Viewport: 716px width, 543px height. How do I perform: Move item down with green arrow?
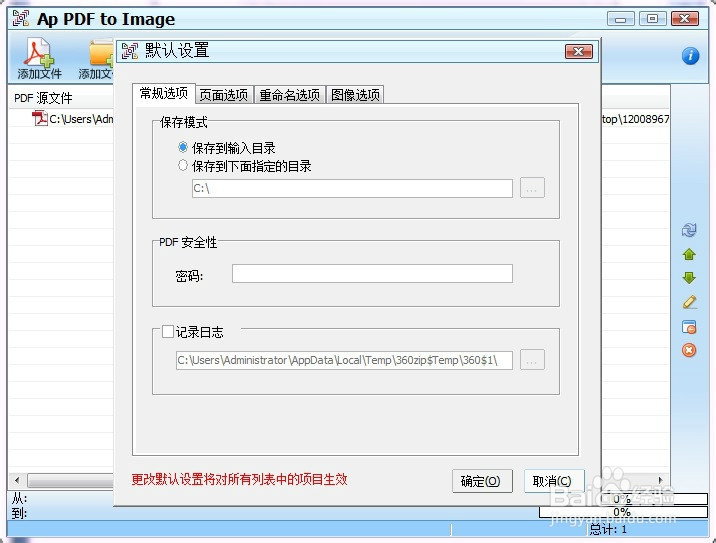tap(689, 278)
